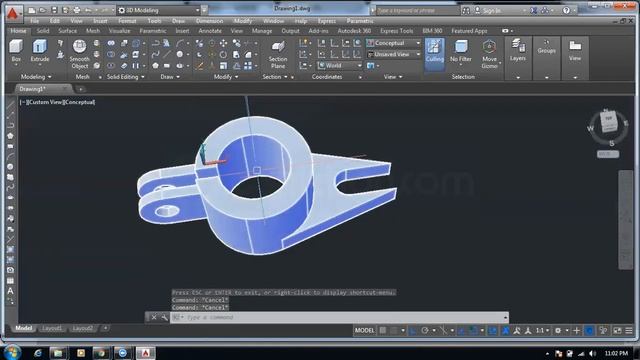
Task: Open the Groups panel button
Action: click(x=547, y=47)
